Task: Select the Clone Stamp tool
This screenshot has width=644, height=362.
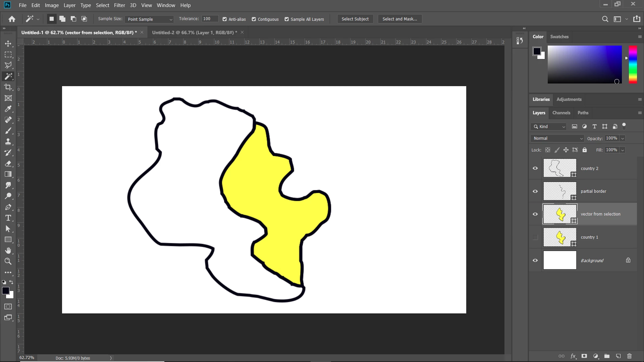Action: (x=8, y=141)
